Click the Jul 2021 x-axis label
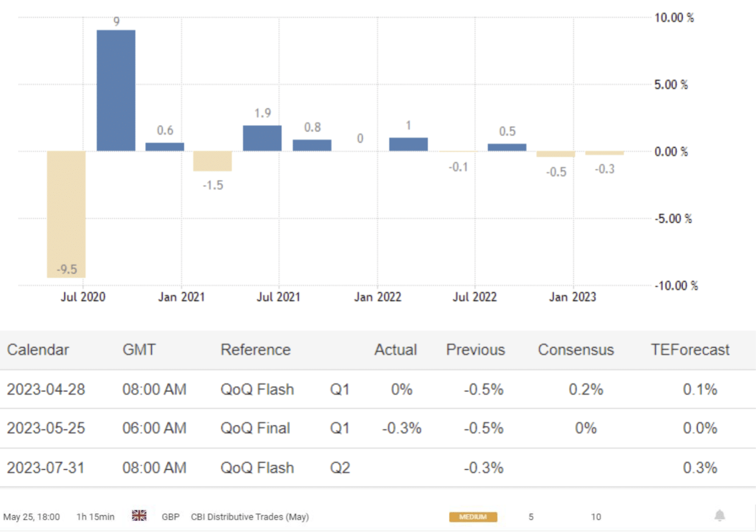The height and width of the screenshot is (532, 756). click(x=278, y=297)
